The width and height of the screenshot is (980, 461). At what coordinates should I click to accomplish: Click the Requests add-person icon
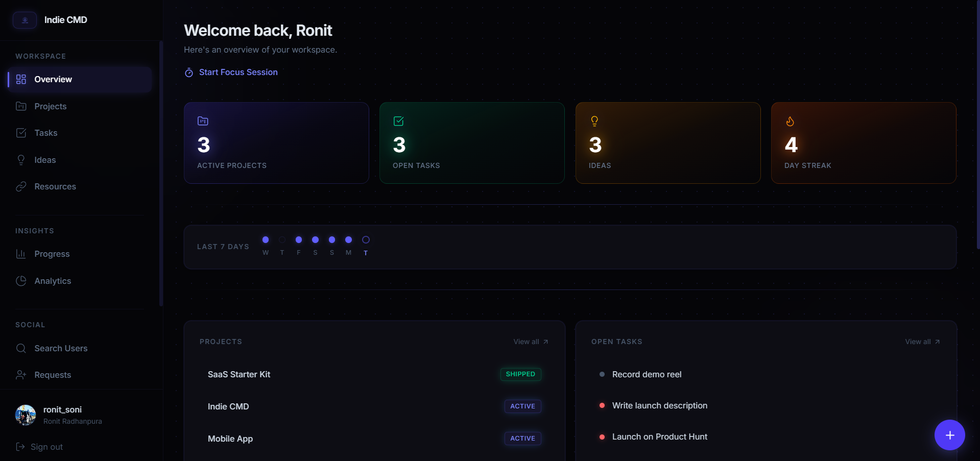pyautogui.click(x=21, y=375)
